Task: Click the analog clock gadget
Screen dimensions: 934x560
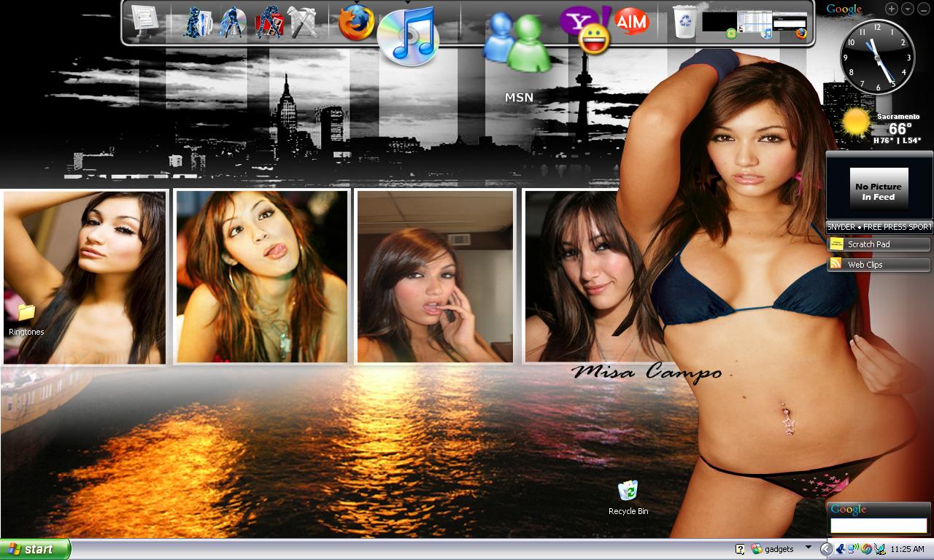Action: tap(878, 57)
